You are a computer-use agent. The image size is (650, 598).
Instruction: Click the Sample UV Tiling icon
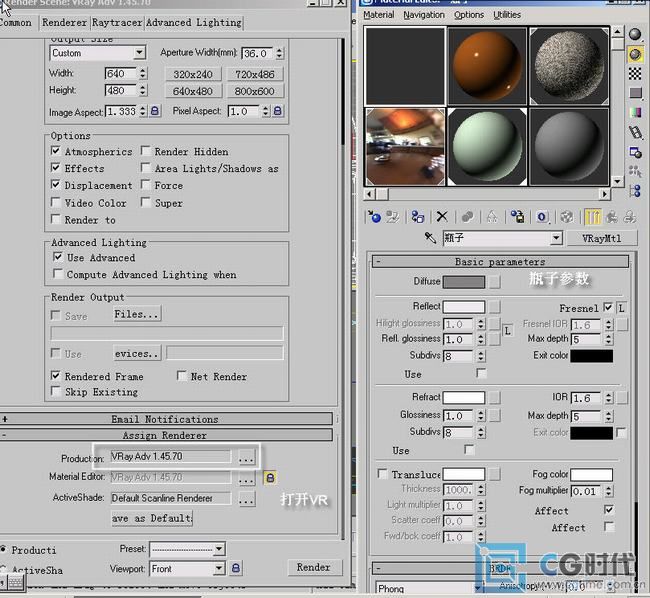(635, 93)
